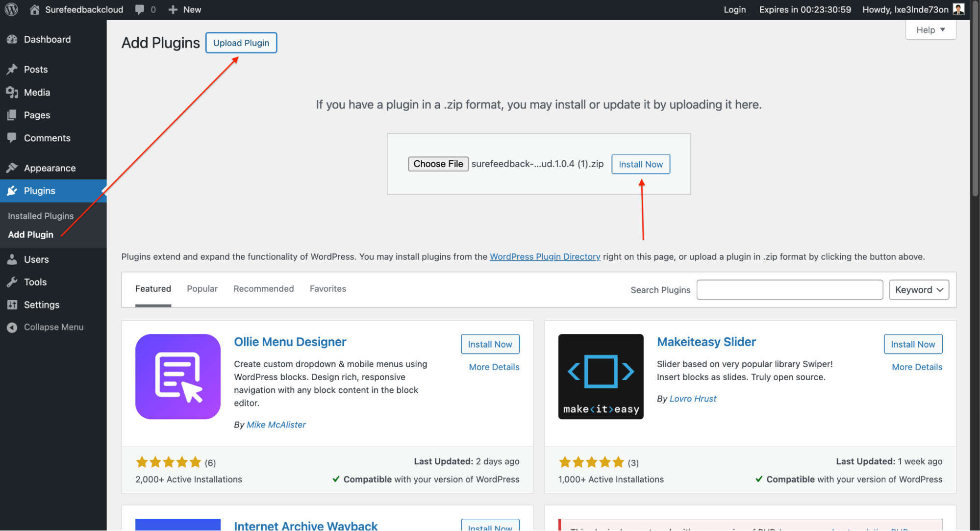980x531 pixels.
Task: Open the comments bubble icon in admin bar
Action: [x=140, y=9]
